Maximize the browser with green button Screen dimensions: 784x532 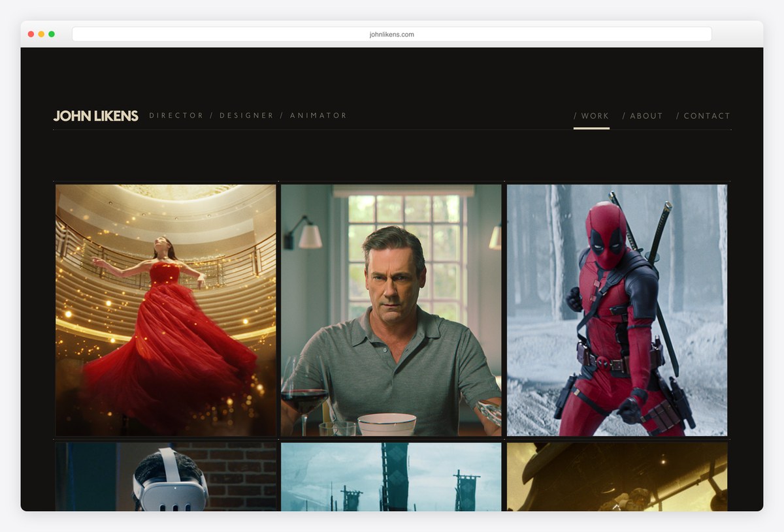click(52, 34)
